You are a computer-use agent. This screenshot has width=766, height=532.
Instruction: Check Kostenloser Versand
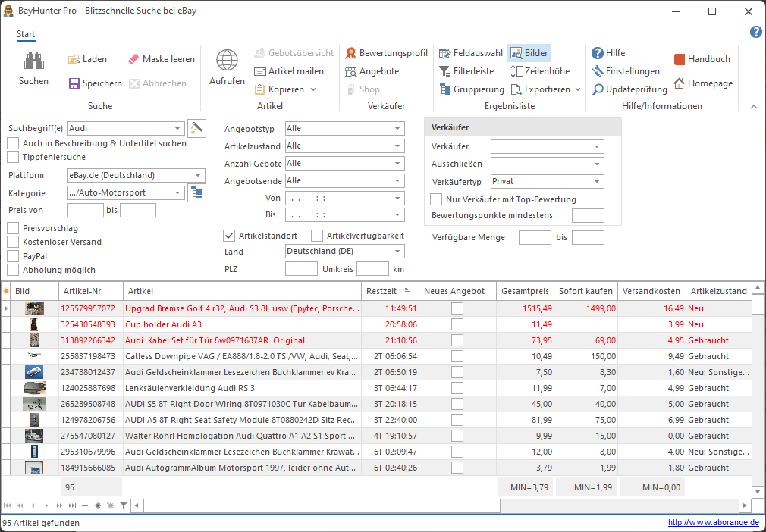point(13,242)
